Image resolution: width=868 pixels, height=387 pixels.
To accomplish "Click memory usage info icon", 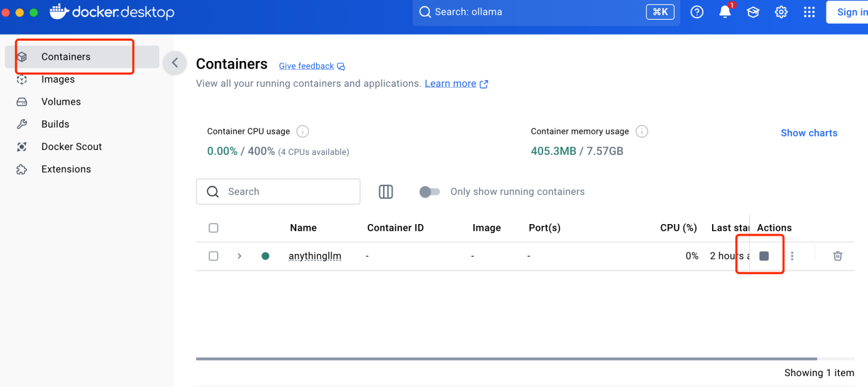I will coord(642,131).
